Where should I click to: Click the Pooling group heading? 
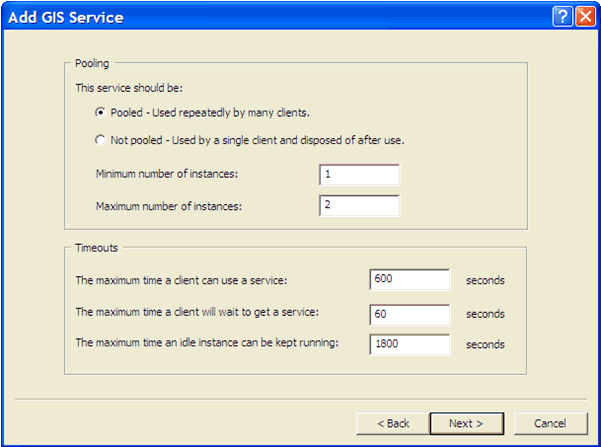coord(92,63)
